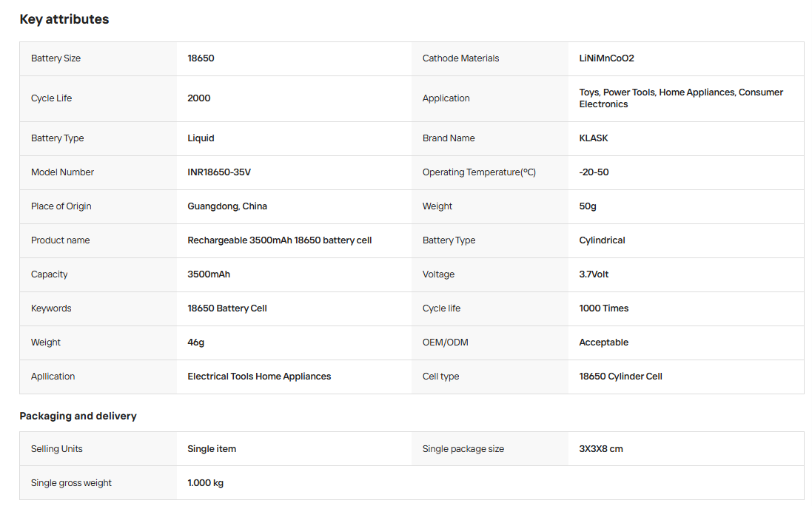This screenshot has width=812, height=506.
Task: Select the Weight value 50g
Action: click(x=588, y=206)
